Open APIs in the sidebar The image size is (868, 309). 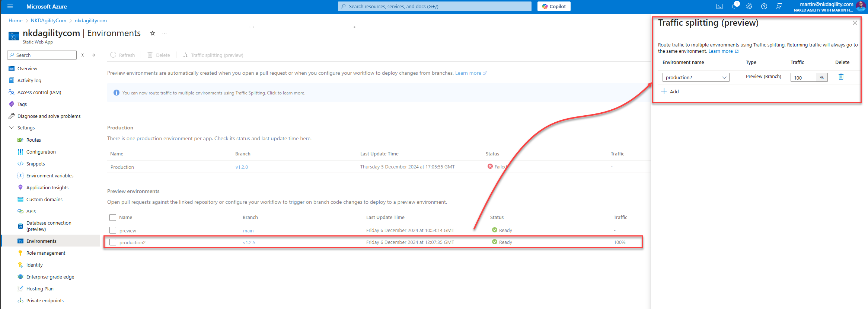(x=31, y=211)
